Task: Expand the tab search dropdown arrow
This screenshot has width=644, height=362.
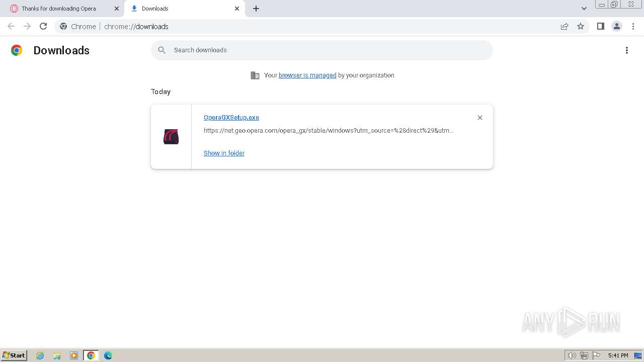Action: click(x=584, y=9)
